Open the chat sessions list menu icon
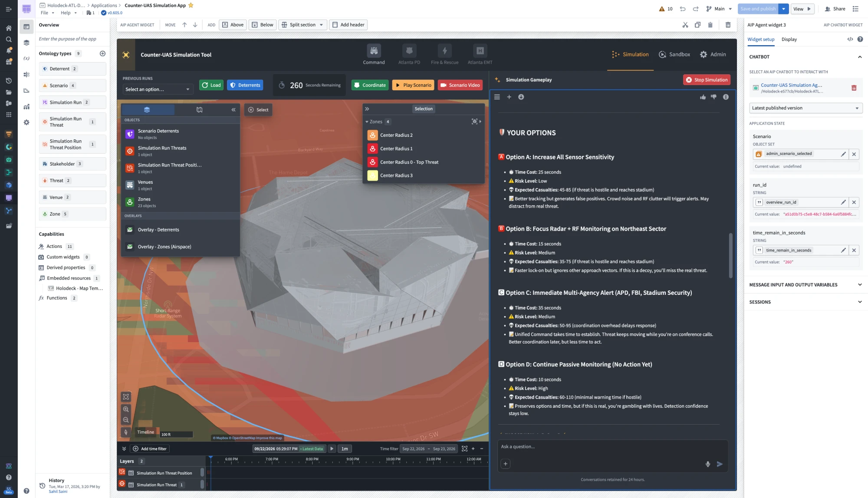The image size is (868, 498). (x=497, y=97)
